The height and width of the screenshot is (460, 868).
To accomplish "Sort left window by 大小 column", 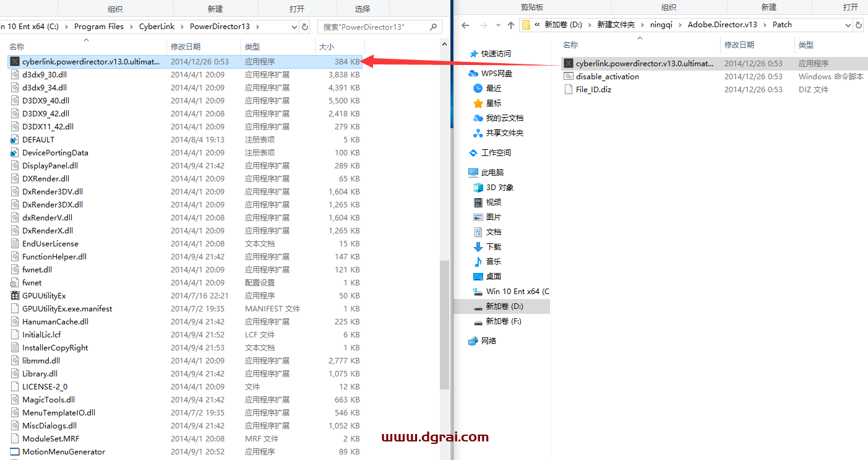I will click(x=340, y=47).
